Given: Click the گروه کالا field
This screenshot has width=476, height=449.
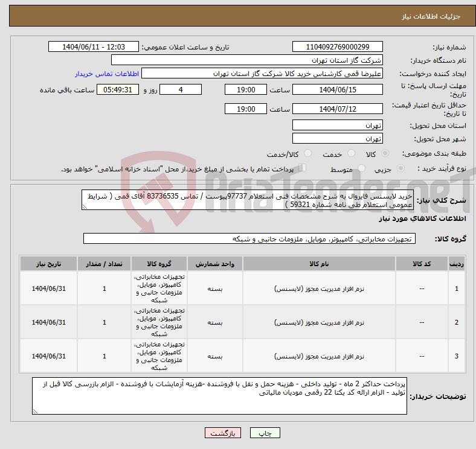Looking at the screenshot, I should 248,239.
